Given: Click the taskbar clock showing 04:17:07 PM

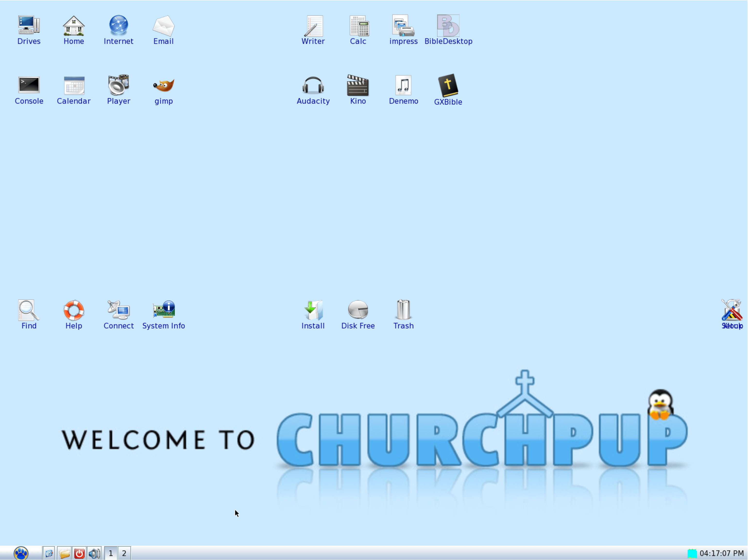Looking at the screenshot, I should pos(722,553).
